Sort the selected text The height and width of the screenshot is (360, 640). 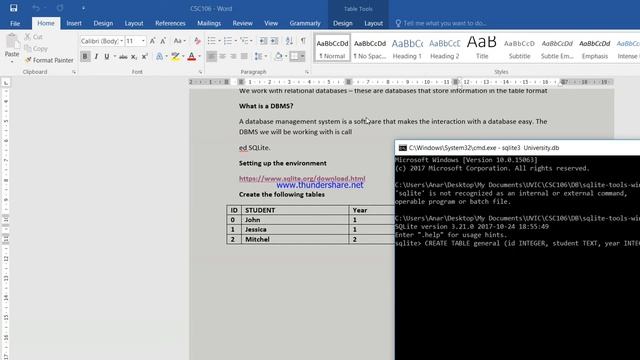tap(289, 41)
